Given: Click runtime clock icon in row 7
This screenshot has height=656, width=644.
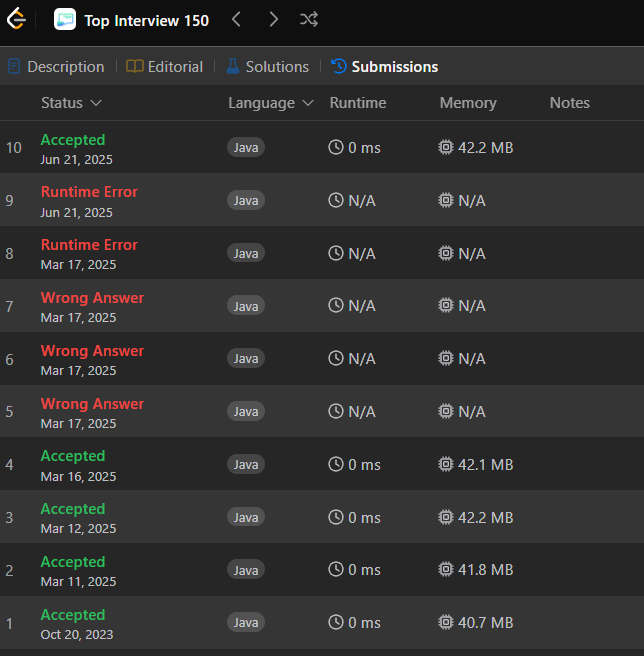Looking at the screenshot, I should pyautogui.click(x=336, y=305).
